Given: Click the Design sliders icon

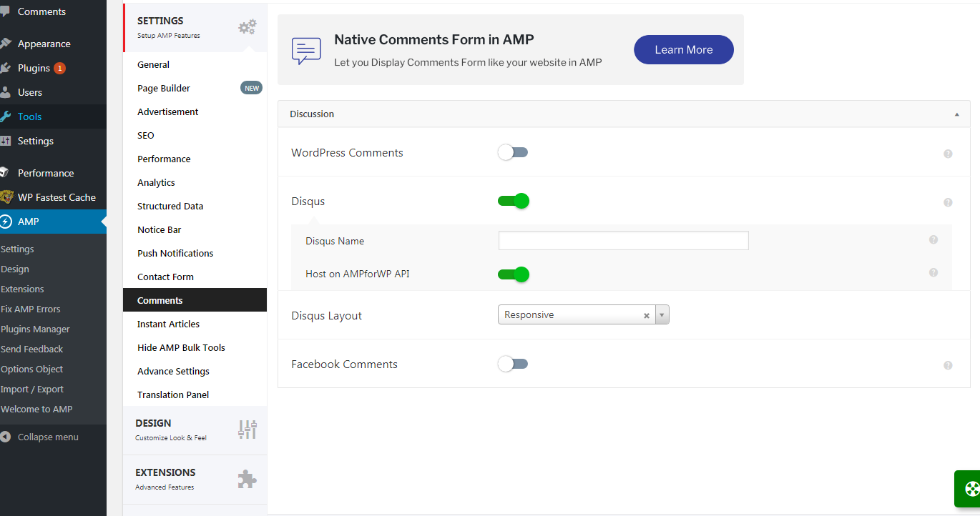Looking at the screenshot, I should click(247, 429).
